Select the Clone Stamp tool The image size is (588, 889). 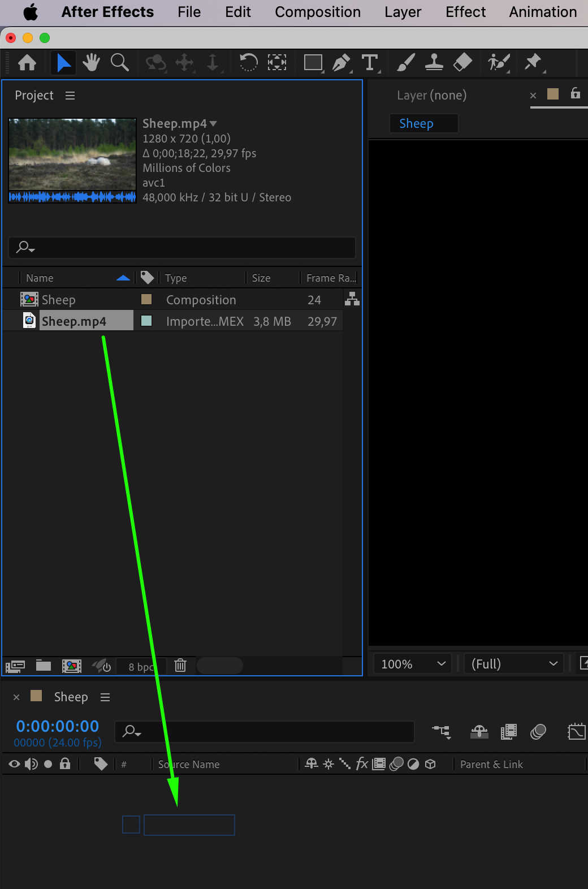click(434, 62)
